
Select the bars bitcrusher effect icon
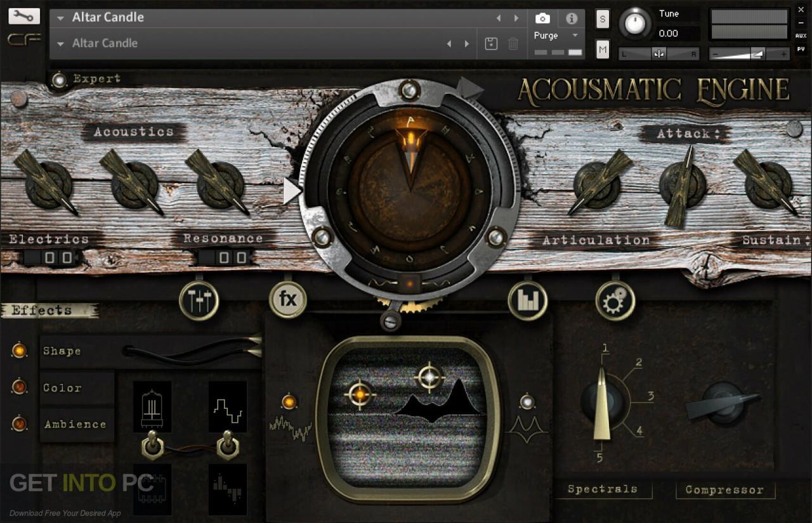click(228, 489)
